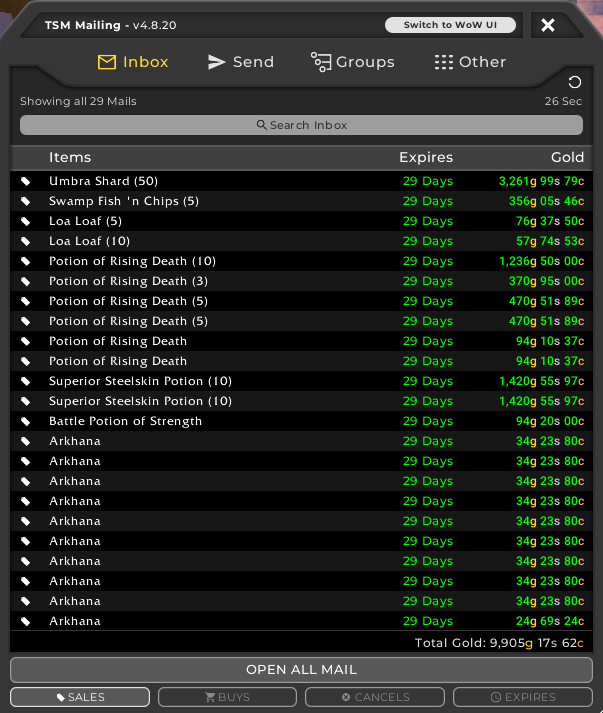Image resolution: width=603 pixels, height=713 pixels.
Task: Click the tag icon beside Potion of Rising Death (3)
Action: tap(26, 281)
